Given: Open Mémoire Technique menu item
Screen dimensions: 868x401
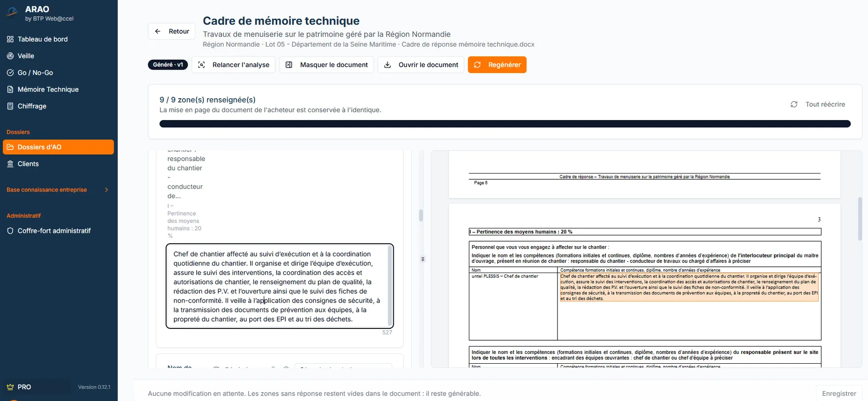Looking at the screenshot, I should click(58, 89).
